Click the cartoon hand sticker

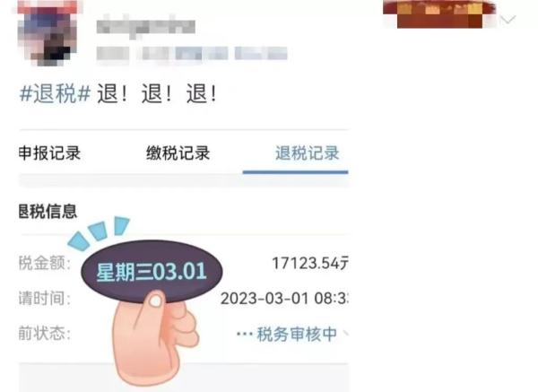coord(154,338)
